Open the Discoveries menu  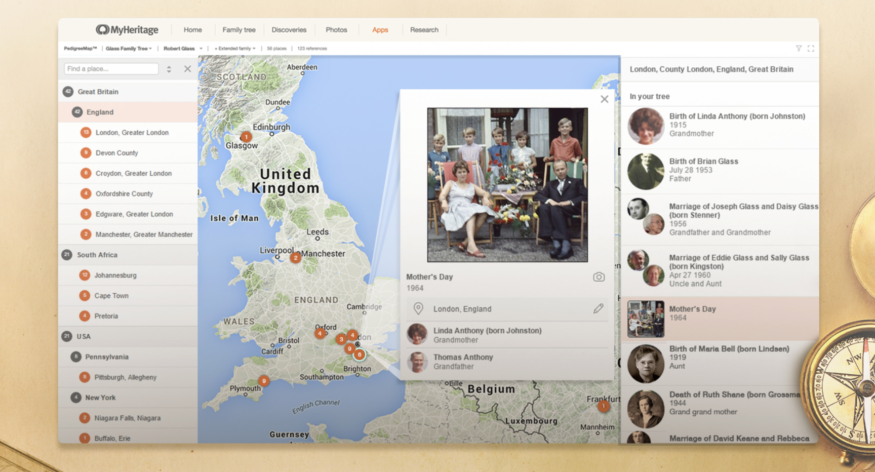289,30
